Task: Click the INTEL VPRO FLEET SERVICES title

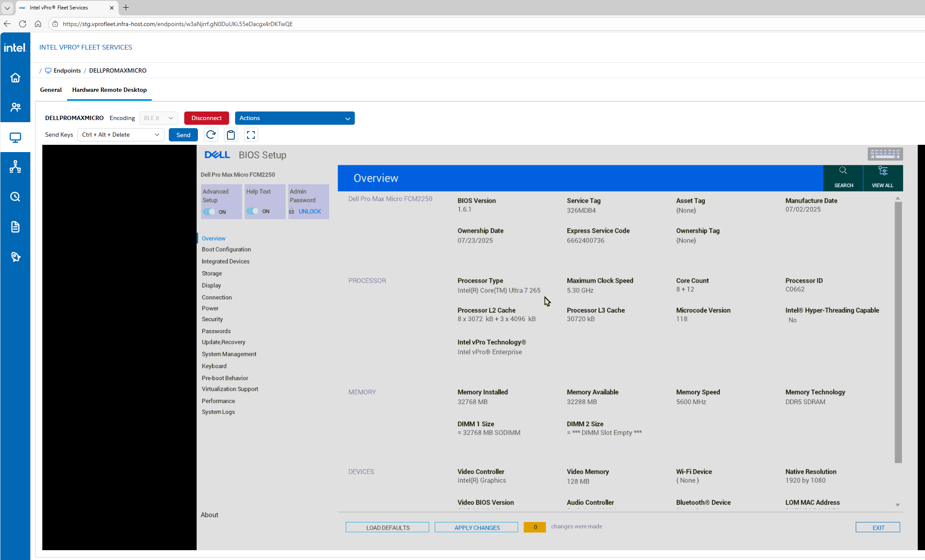Action: pyautogui.click(x=85, y=47)
